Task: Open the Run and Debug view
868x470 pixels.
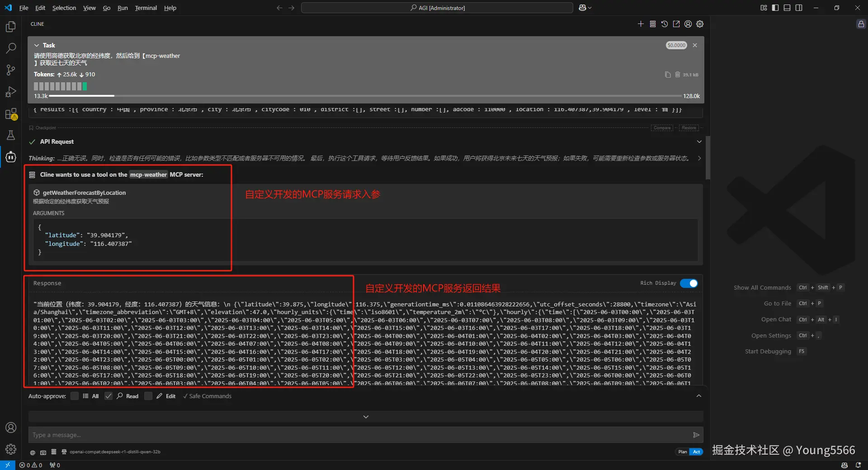Action: 11,92
